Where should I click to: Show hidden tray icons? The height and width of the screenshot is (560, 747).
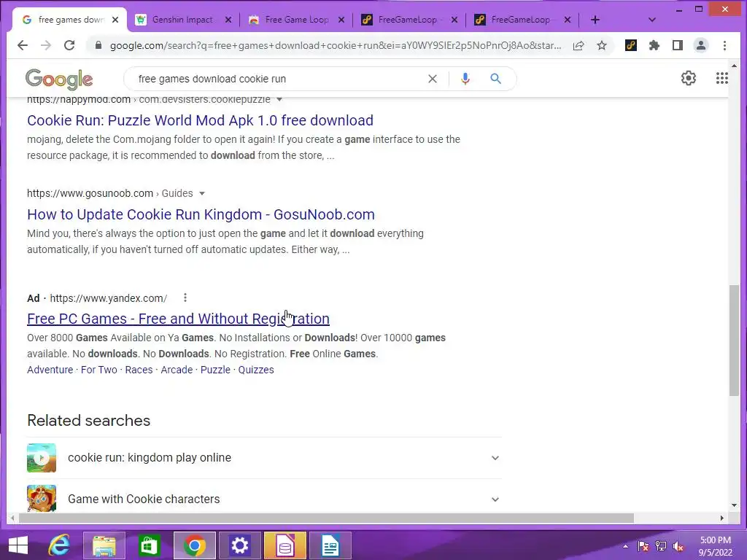625,546
